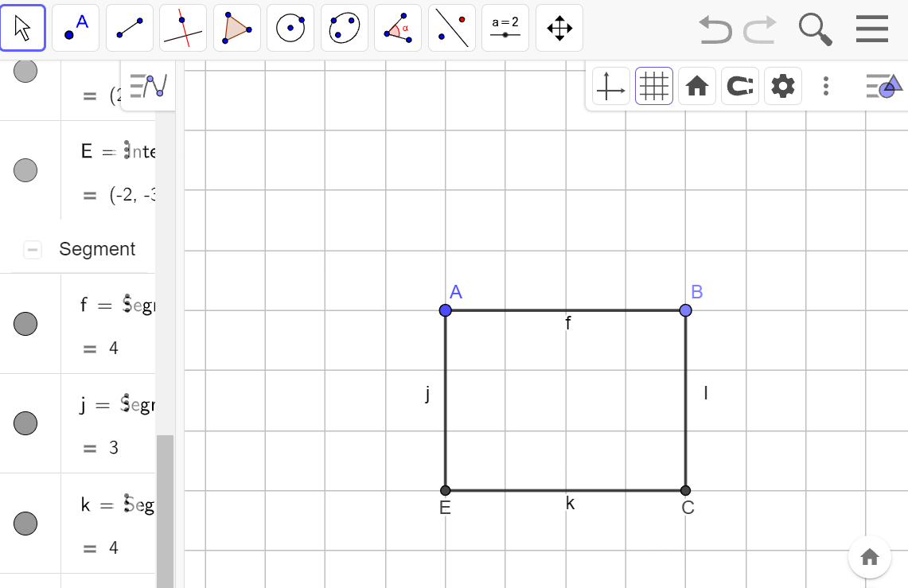The image size is (908, 588).
Task: Click the value 4 under segment k
Action: [x=114, y=547]
